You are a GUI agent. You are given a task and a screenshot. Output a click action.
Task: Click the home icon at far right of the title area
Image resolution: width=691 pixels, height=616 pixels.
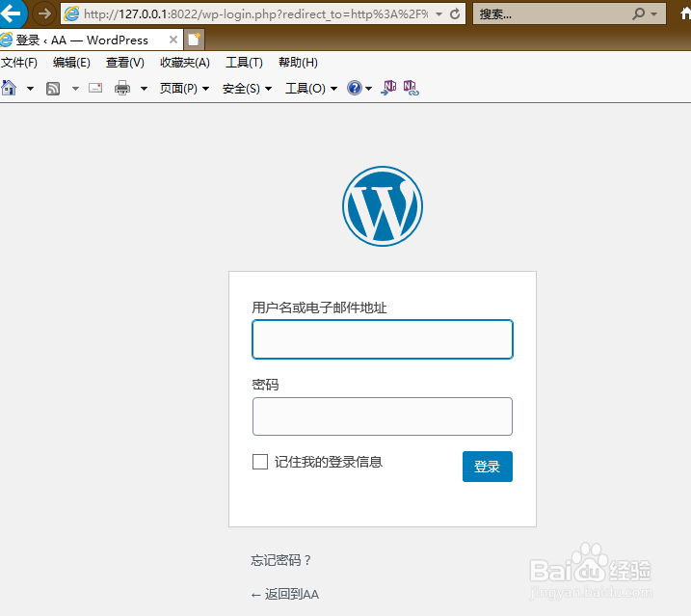pyautogui.click(x=686, y=14)
